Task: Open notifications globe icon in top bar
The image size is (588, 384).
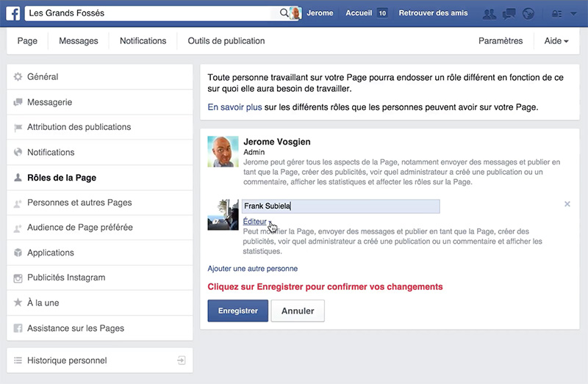Action: 528,14
